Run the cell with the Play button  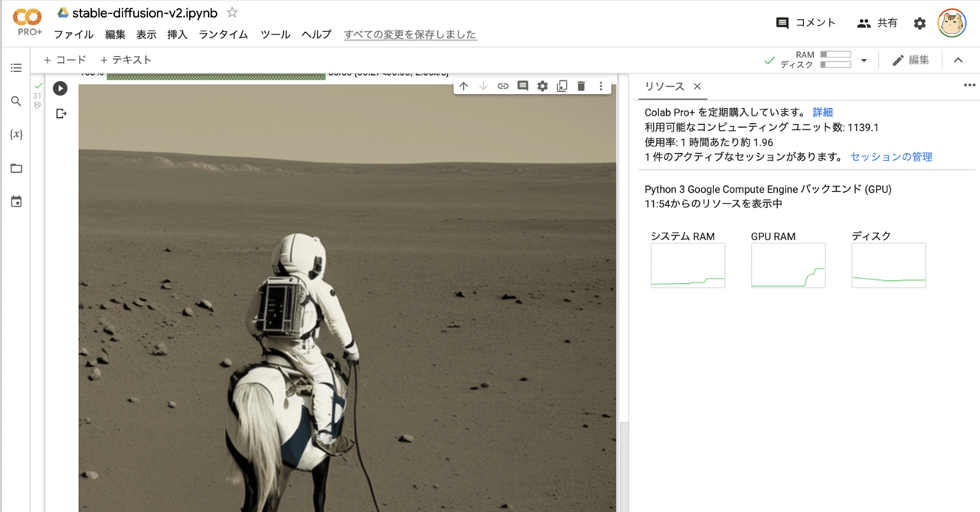click(x=60, y=88)
